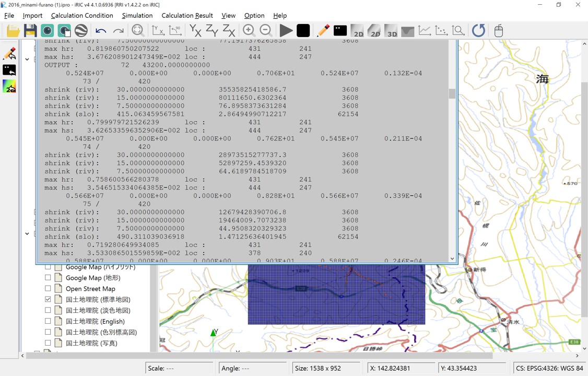Switch to the YZ plane view

pos(212,30)
